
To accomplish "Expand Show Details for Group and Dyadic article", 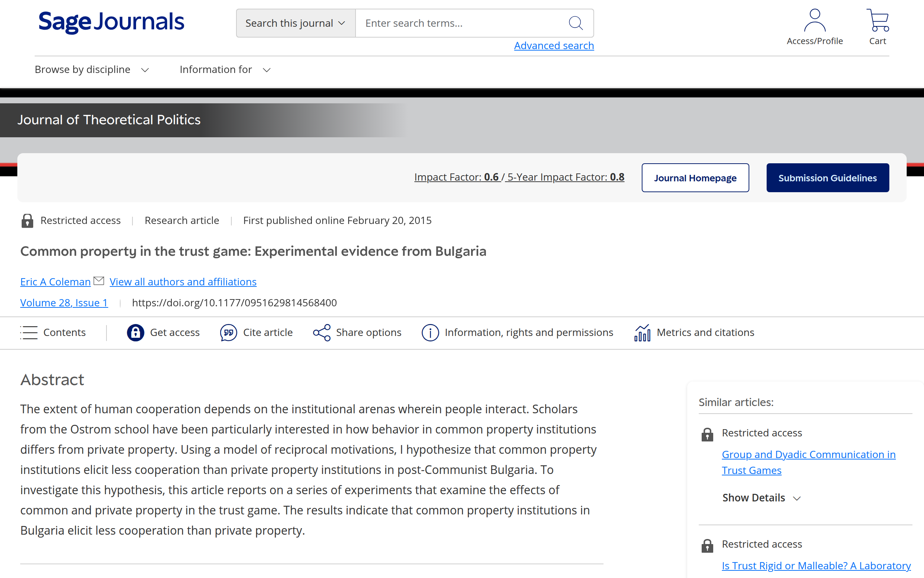I will pyautogui.click(x=761, y=498).
